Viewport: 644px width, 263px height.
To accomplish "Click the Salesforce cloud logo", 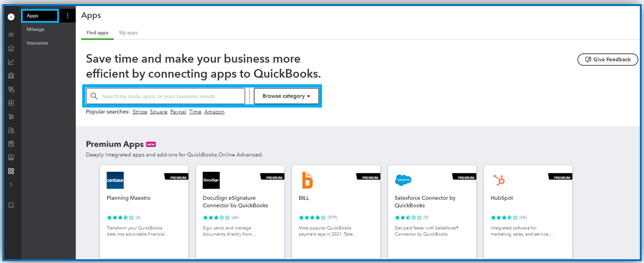I will click(403, 180).
